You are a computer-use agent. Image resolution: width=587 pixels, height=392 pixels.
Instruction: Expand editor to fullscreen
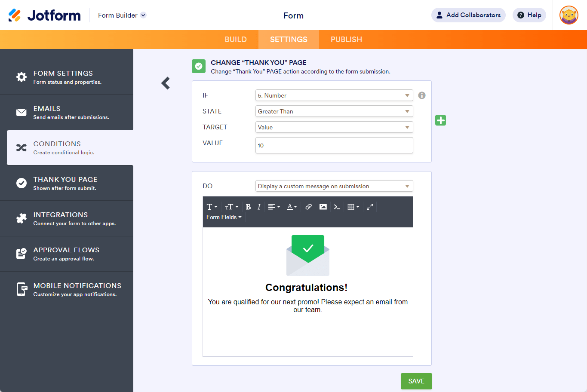pyautogui.click(x=370, y=207)
